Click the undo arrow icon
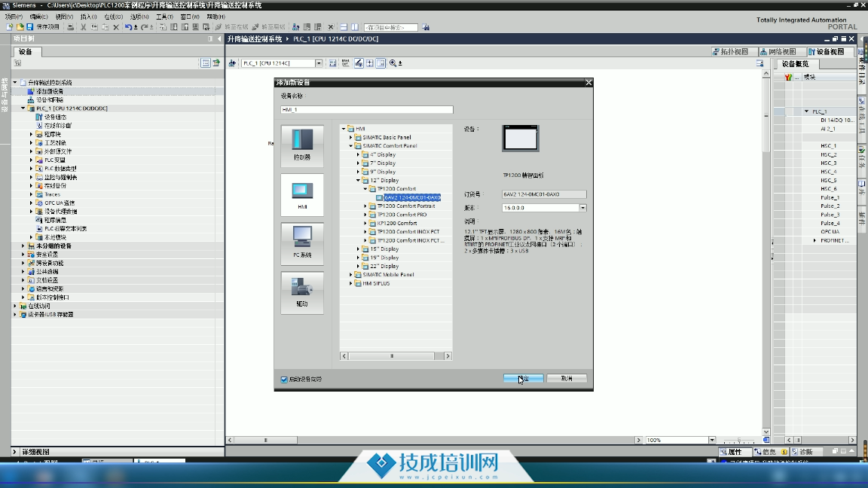The image size is (868, 488). [128, 26]
